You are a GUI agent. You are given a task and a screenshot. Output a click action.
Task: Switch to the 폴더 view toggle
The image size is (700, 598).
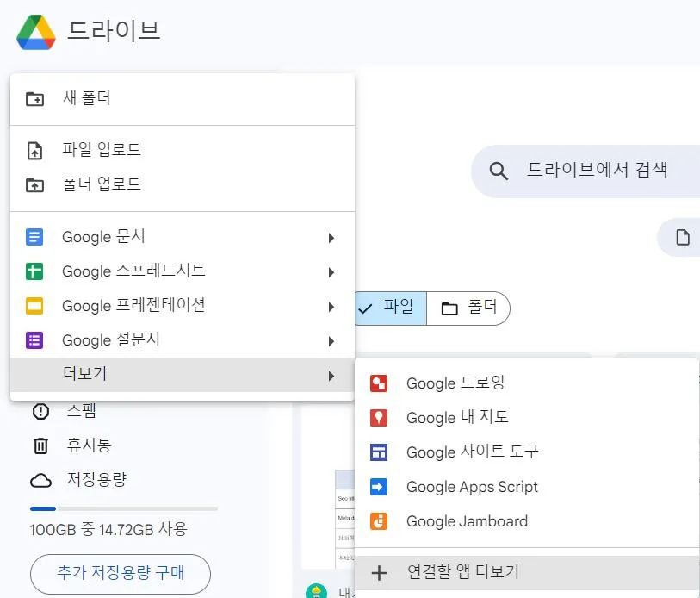tap(468, 308)
